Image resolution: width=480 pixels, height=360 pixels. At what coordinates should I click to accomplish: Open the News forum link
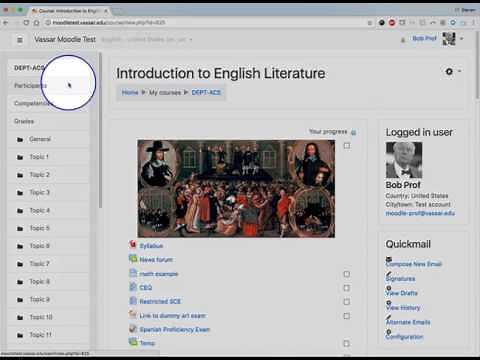click(x=156, y=260)
